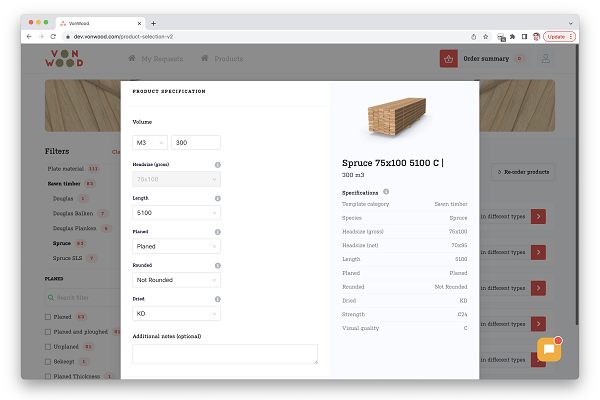Open the Products menu item

[222, 59]
